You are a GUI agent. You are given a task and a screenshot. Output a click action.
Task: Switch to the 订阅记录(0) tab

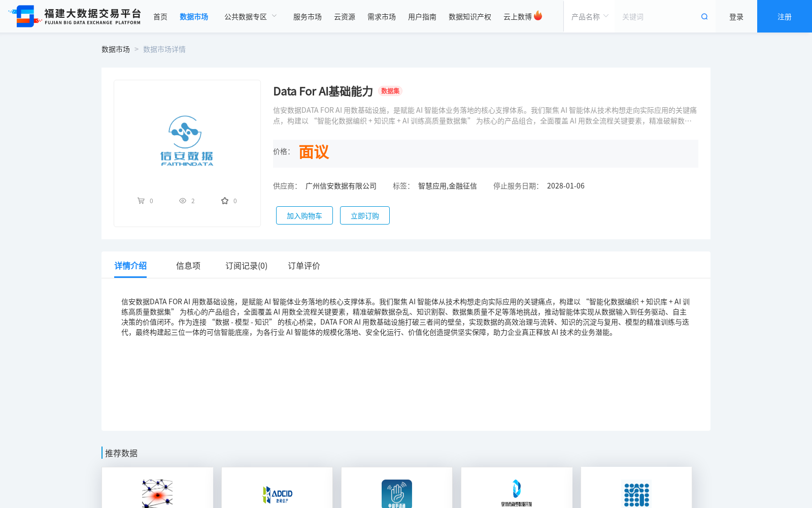[247, 266]
